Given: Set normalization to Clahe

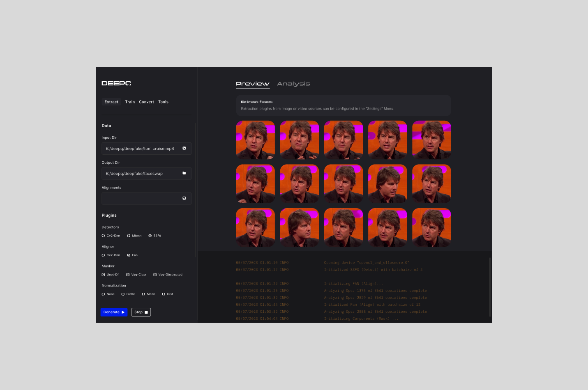Looking at the screenshot, I should tap(123, 294).
